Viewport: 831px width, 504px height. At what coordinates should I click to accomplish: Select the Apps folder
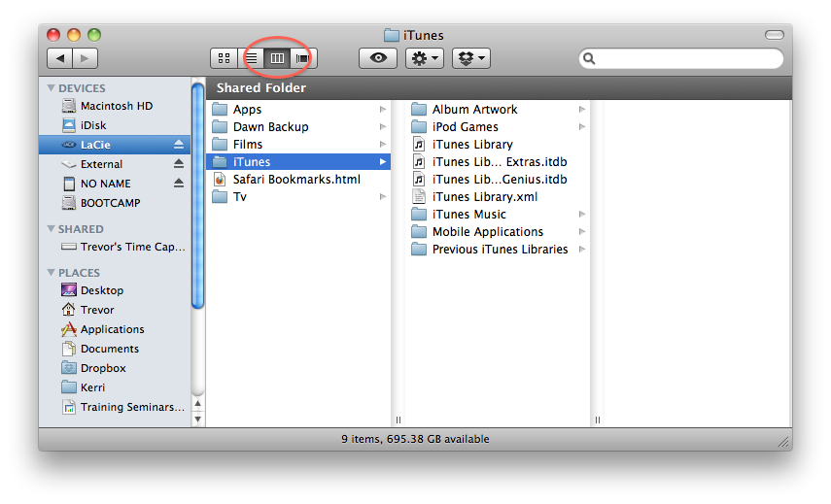pyautogui.click(x=298, y=109)
